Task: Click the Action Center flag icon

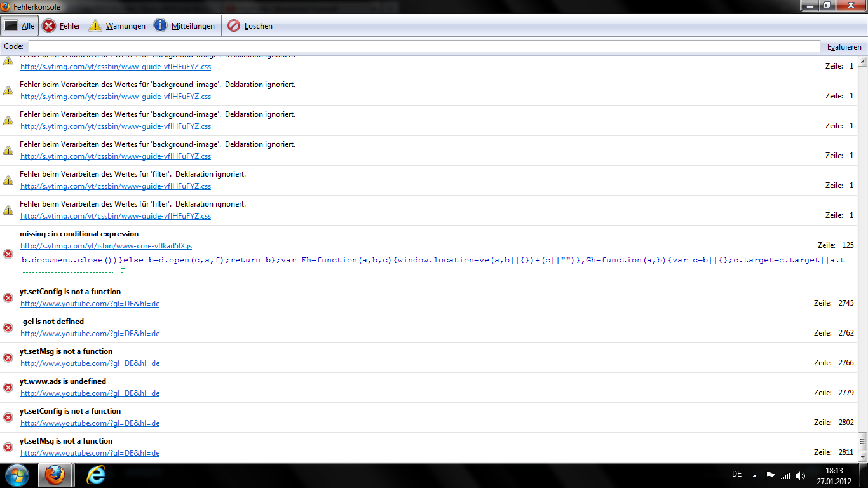Action: [x=770, y=475]
